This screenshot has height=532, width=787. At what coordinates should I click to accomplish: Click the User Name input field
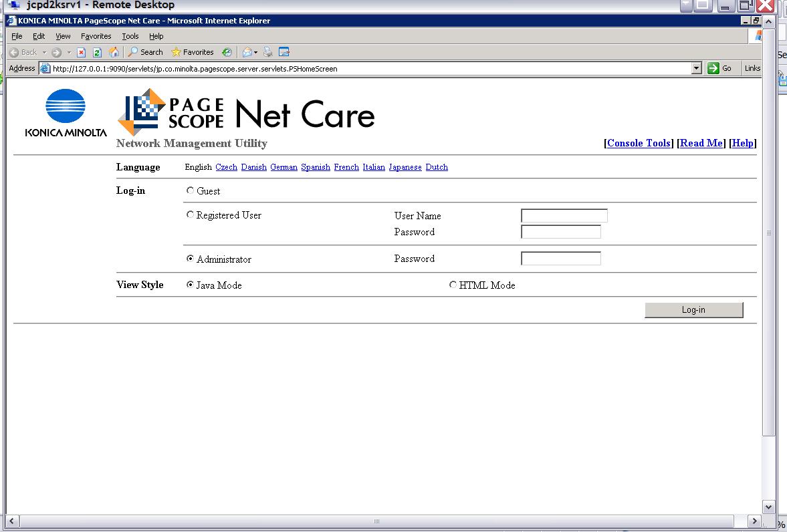point(564,216)
